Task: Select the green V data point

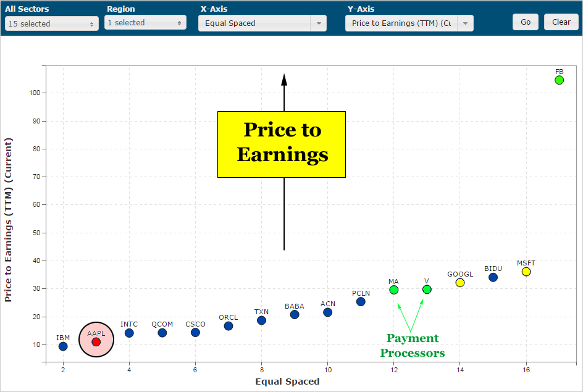Action: pyautogui.click(x=427, y=290)
